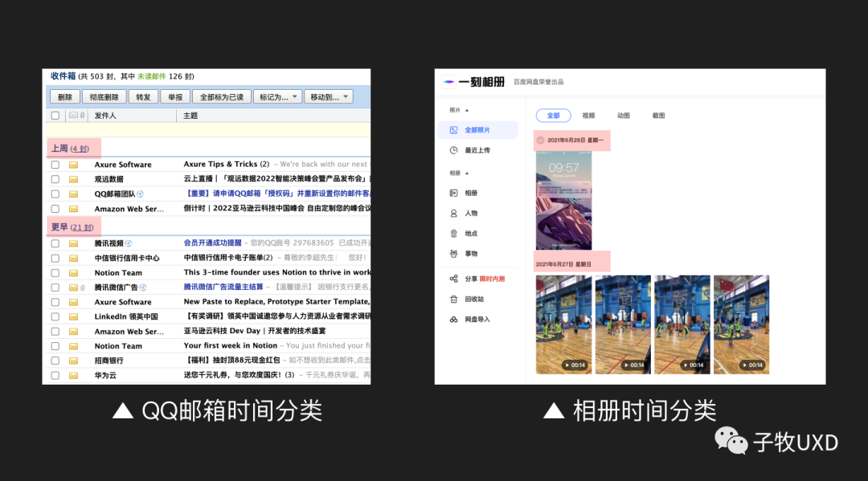
Task: Click the 一刻相册 app logo
Action: 449,82
